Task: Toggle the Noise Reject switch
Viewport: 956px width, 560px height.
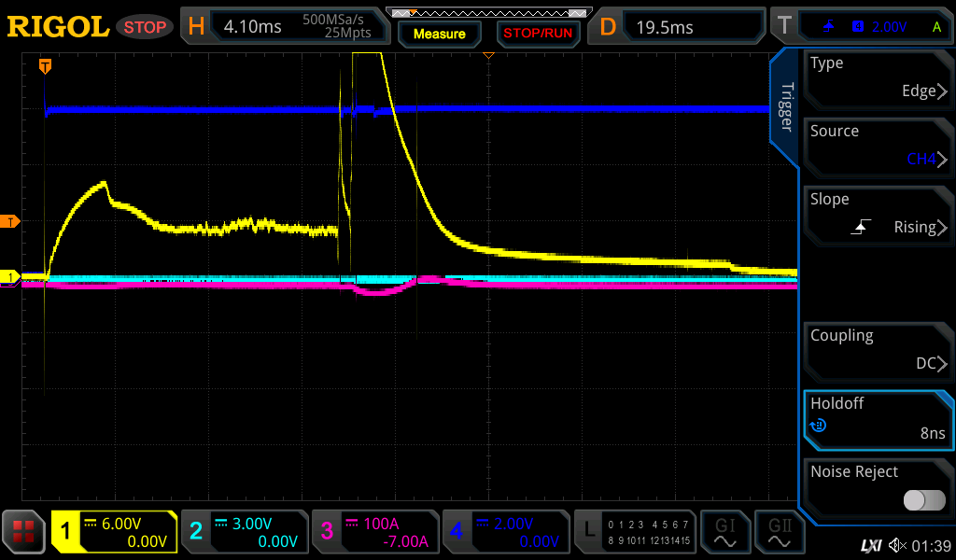Action: tap(923, 500)
